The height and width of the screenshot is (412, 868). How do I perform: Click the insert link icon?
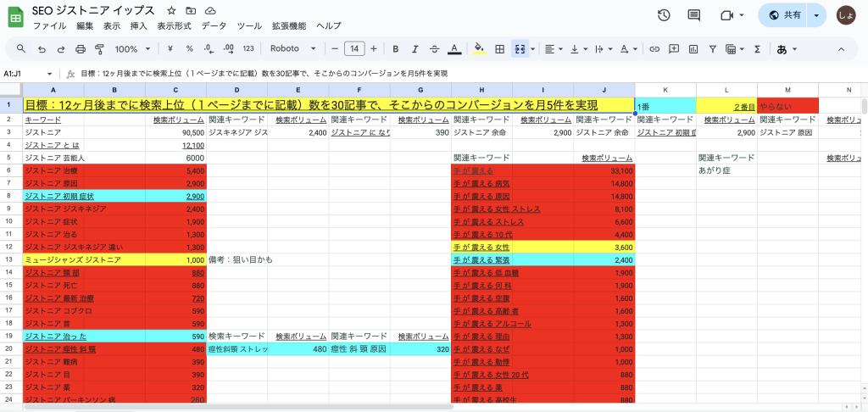(x=654, y=49)
